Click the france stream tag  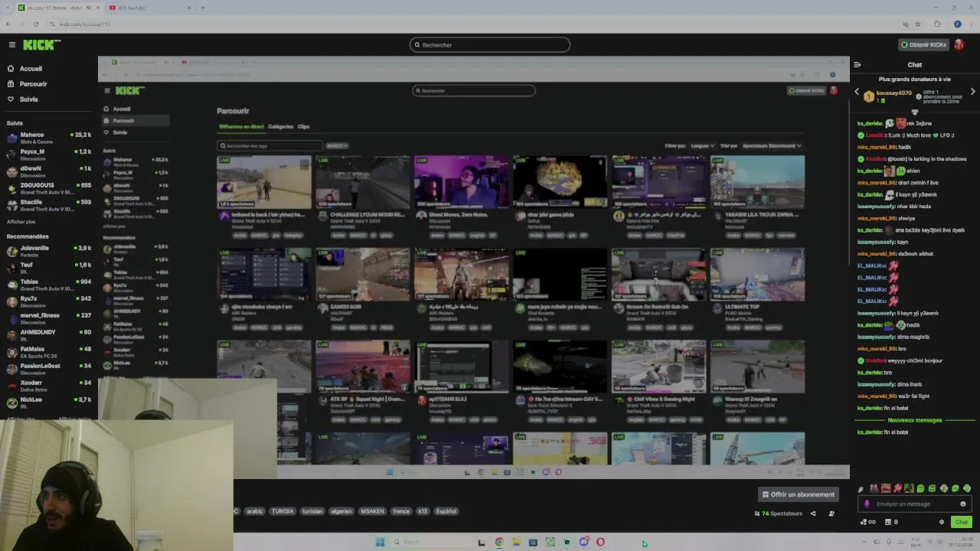coord(401,511)
